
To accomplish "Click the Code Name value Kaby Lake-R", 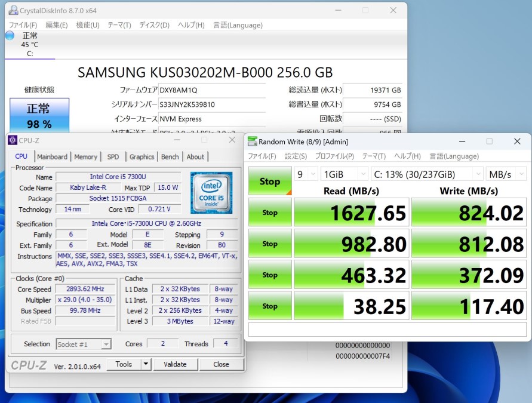I will (x=88, y=187).
